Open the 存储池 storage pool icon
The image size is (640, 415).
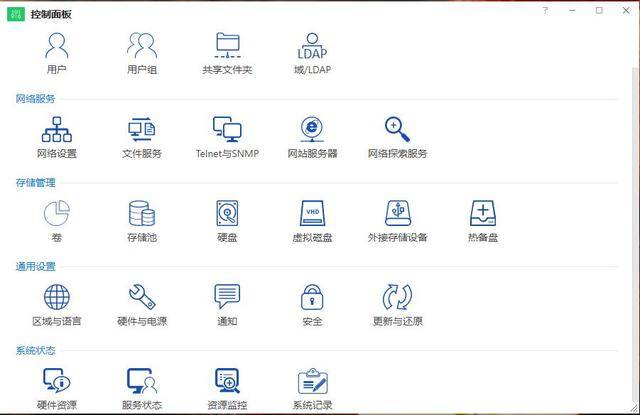coord(142,213)
